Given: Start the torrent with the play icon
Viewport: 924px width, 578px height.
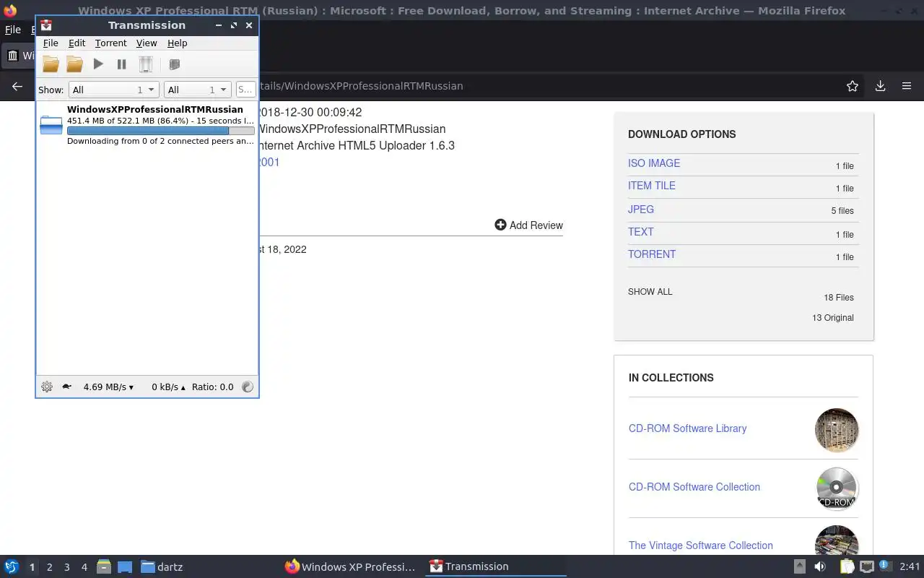Looking at the screenshot, I should (x=98, y=64).
